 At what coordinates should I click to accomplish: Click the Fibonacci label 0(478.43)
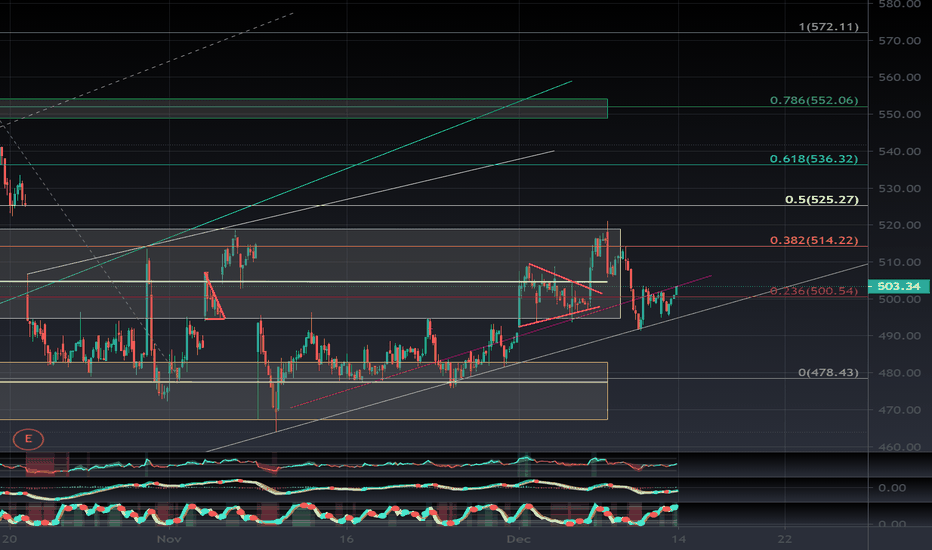[829, 372]
